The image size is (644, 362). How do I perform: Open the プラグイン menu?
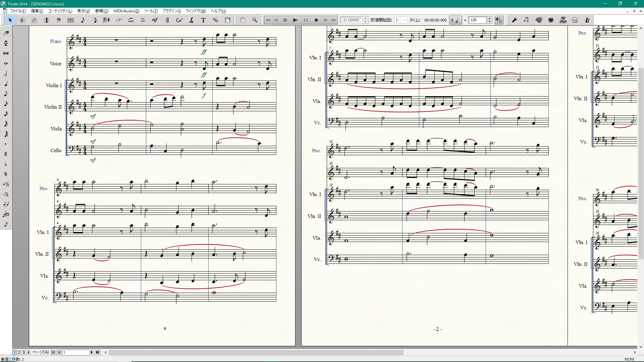tap(171, 11)
